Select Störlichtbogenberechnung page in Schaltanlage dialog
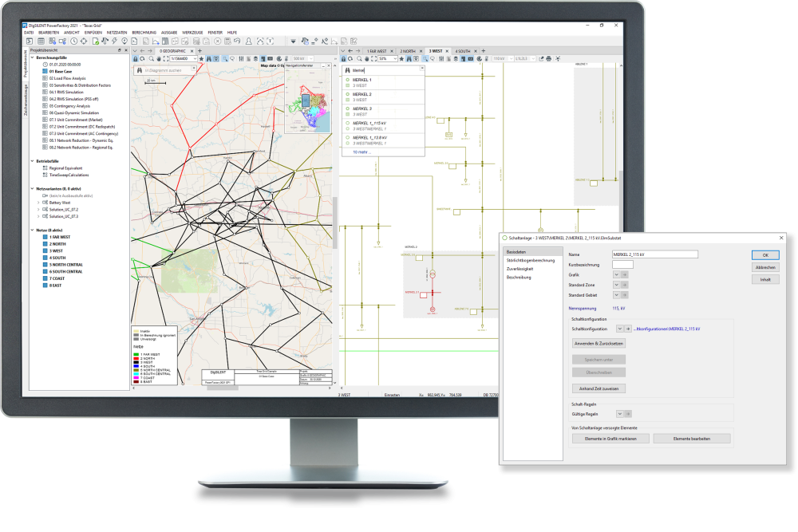Viewport: 798px width, 532px height. point(531,260)
